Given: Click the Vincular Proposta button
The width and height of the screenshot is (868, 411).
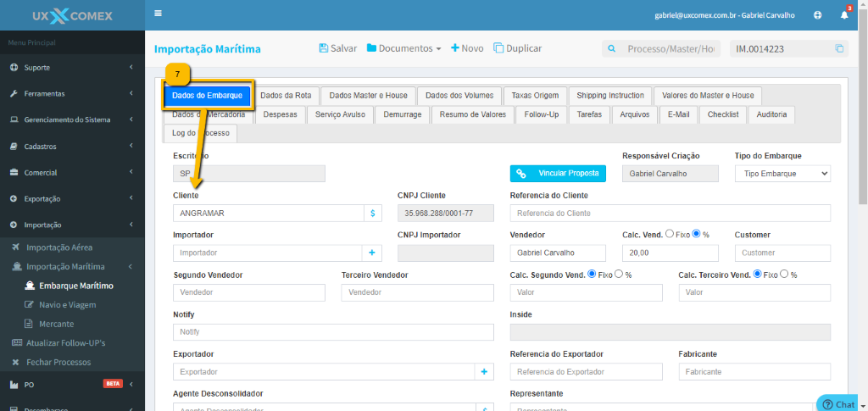Looking at the screenshot, I should 558,174.
